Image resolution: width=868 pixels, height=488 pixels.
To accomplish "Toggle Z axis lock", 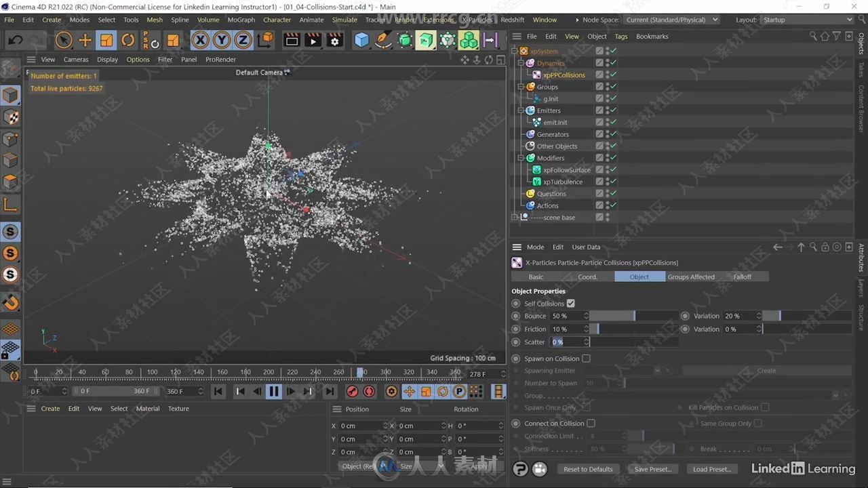I will (x=243, y=41).
